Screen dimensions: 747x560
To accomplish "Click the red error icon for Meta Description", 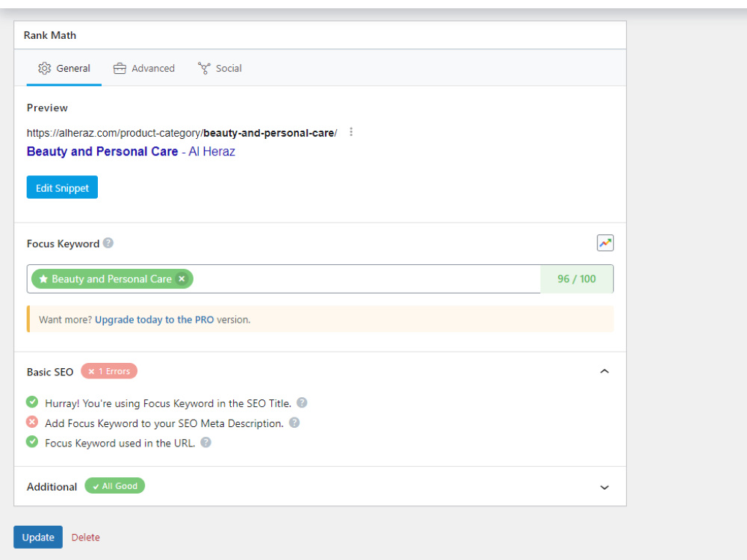I will (x=32, y=423).
